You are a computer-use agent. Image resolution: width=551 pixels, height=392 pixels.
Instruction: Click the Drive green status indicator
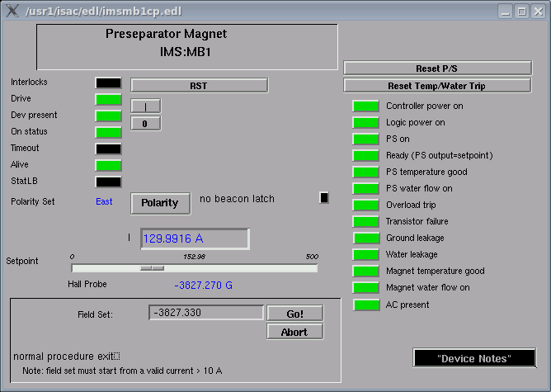click(108, 99)
